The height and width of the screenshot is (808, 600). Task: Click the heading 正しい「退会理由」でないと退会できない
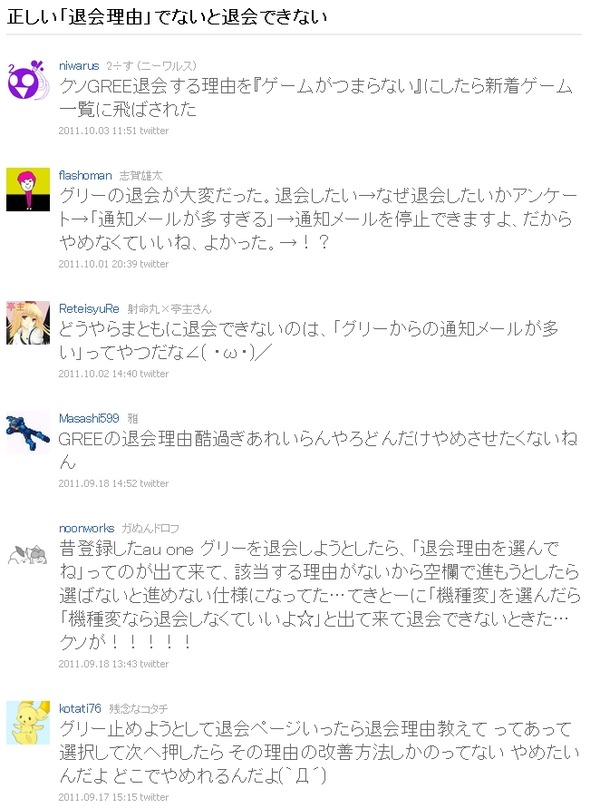pyautogui.click(x=166, y=17)
